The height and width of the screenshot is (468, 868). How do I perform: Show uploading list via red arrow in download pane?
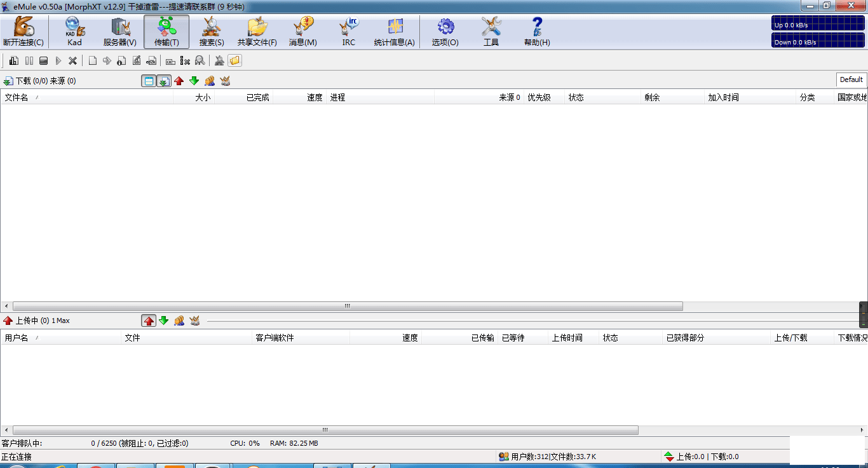pyautogui.click(x=179, y=81)
